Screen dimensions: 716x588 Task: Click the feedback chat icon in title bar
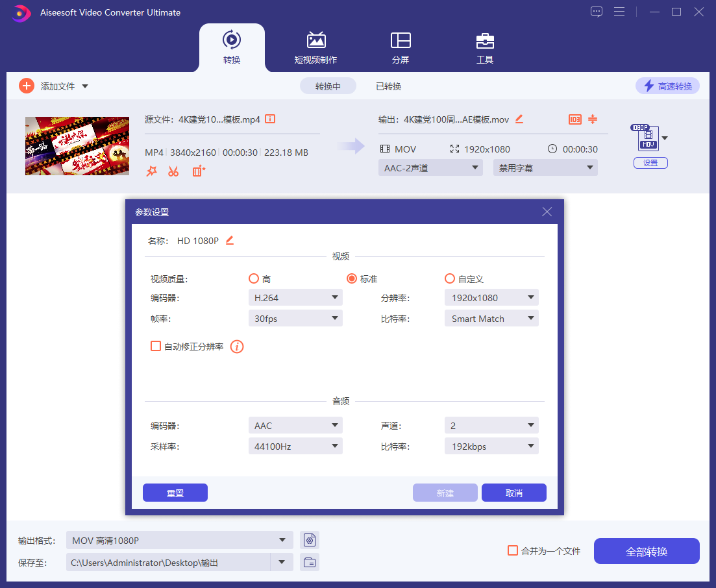(596, 12)
